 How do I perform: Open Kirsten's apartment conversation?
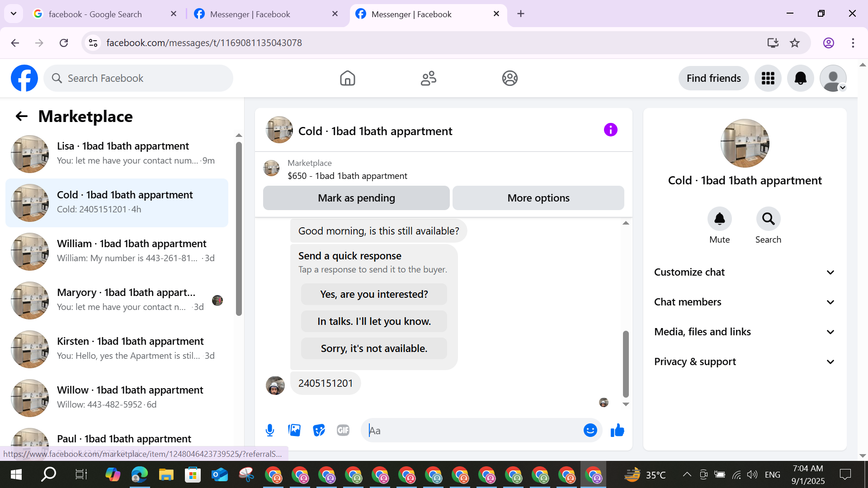(x=117, y=349)
